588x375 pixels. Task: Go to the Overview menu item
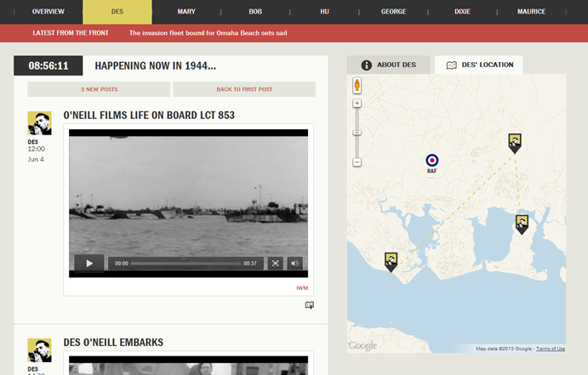coord(49,12)
